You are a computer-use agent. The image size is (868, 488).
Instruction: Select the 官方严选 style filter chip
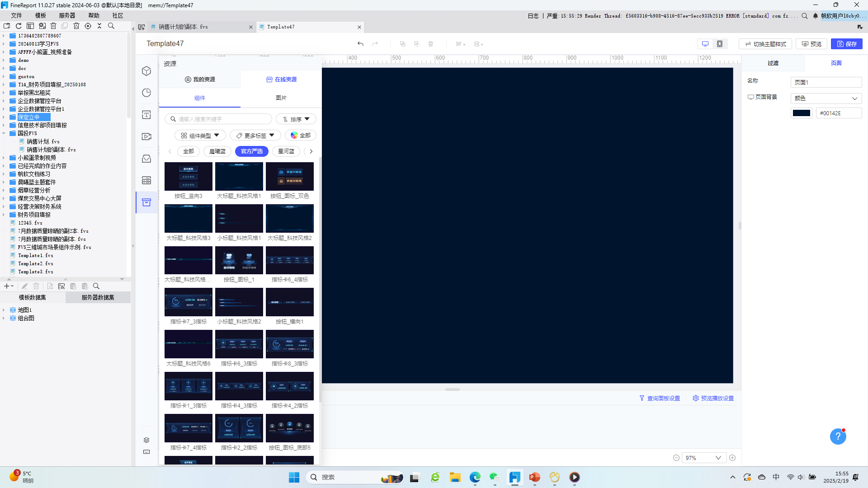point(252,151)
